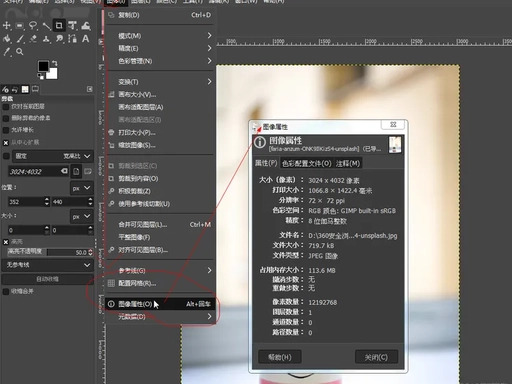Pick the Bucket Fill tool
The width and height of the screenshot is (512, 384).
click(x=7, y=39)
